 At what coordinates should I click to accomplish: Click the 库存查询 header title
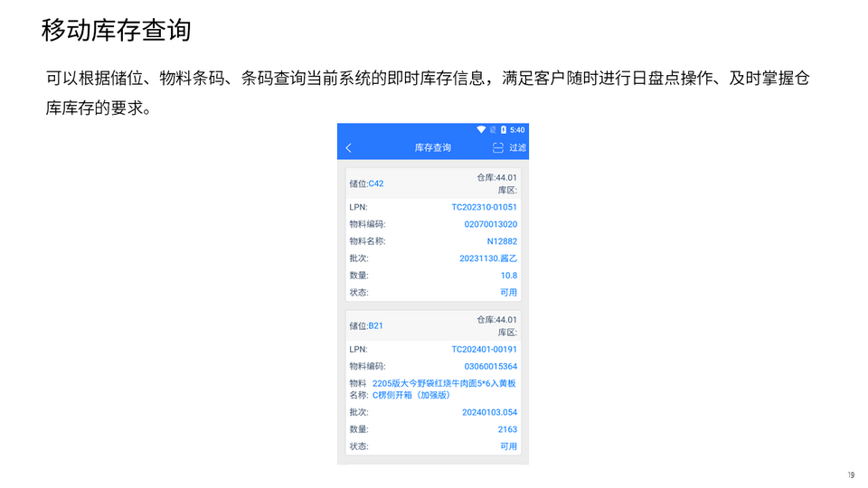[432, 147]
